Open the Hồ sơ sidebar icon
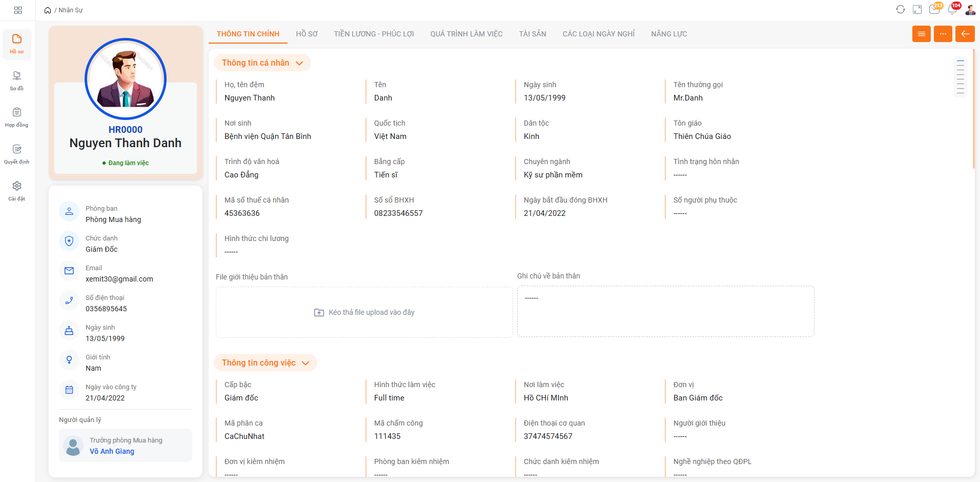 point(17,44)
